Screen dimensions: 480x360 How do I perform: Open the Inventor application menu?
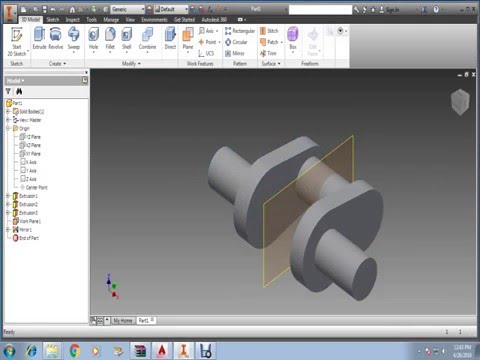point(10,12)
